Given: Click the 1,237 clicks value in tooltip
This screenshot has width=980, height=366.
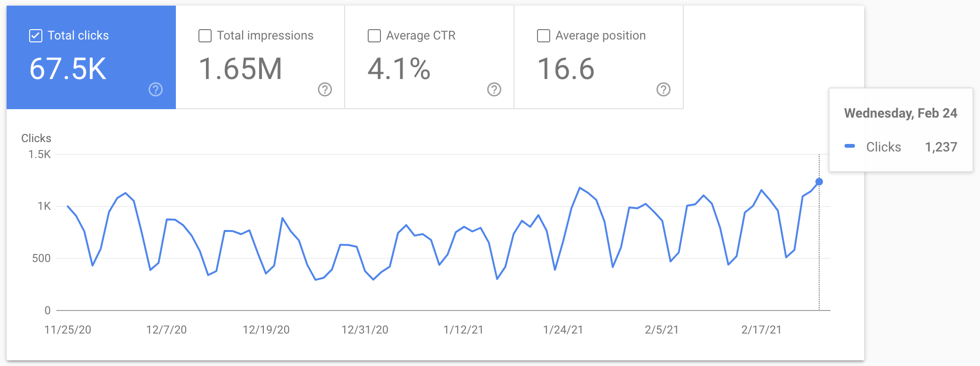Looking at the screenshot, I should [x=940, y=147].
